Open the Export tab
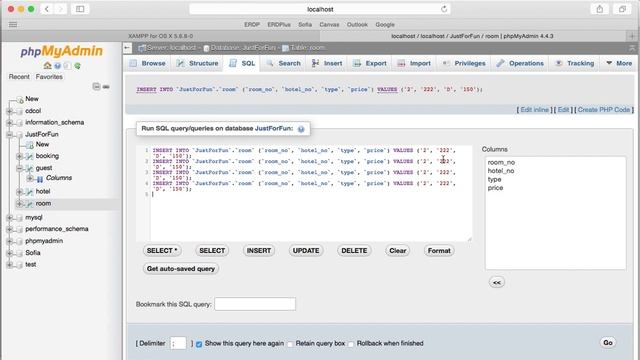640x360 pixels. pos(370,63)
